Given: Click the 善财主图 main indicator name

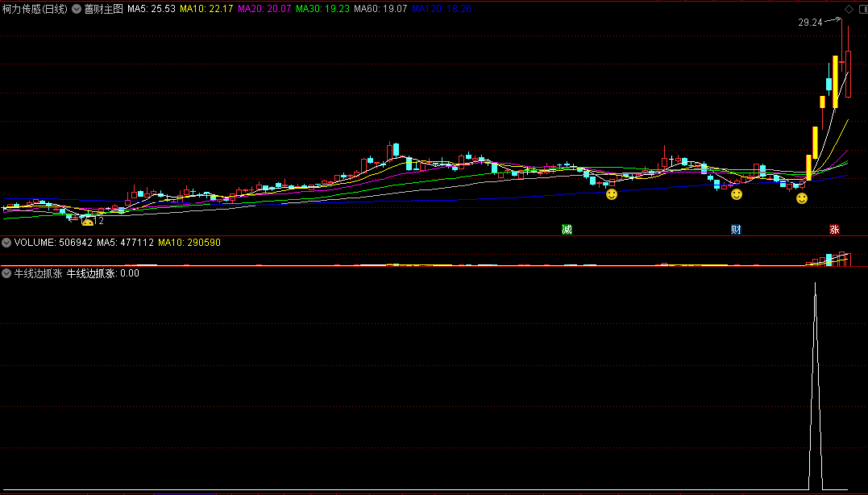Looking at the screenshot, I should [x=103, y=9].
